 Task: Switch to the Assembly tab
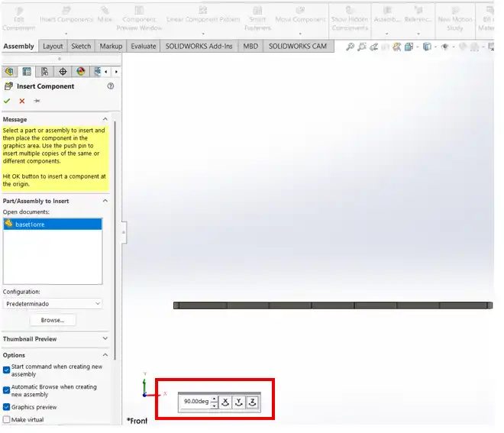[18, 47]
